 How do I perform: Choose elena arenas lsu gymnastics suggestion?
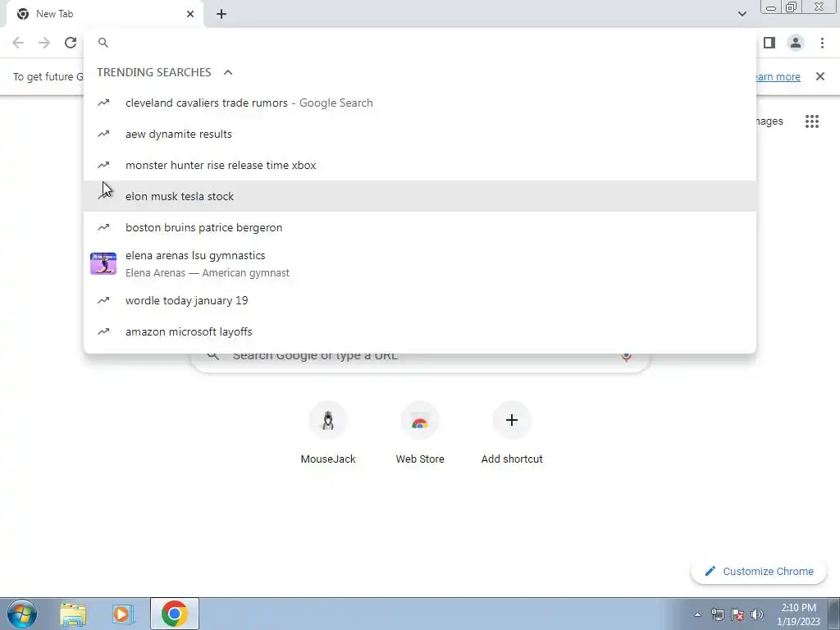tap(420, 263)
